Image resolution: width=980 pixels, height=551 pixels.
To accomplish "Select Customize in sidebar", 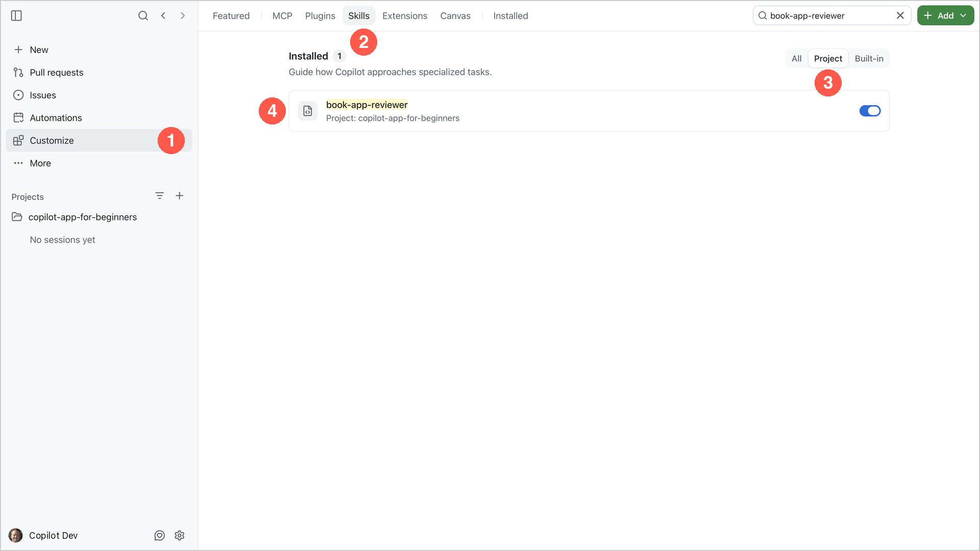I will pos(99,140).
